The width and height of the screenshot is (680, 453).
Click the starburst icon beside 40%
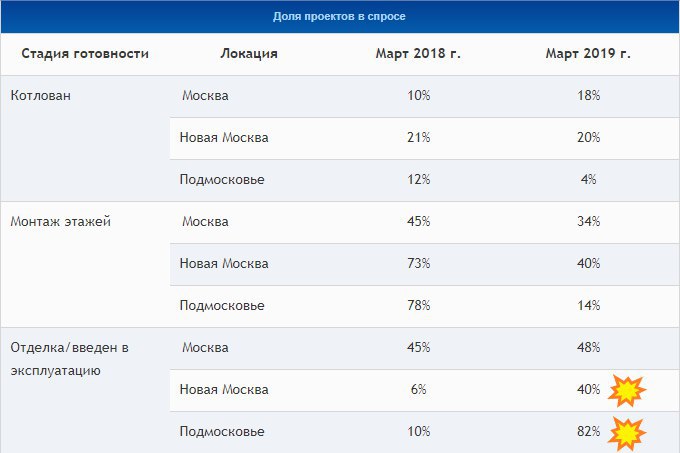[x=627, y=390]
